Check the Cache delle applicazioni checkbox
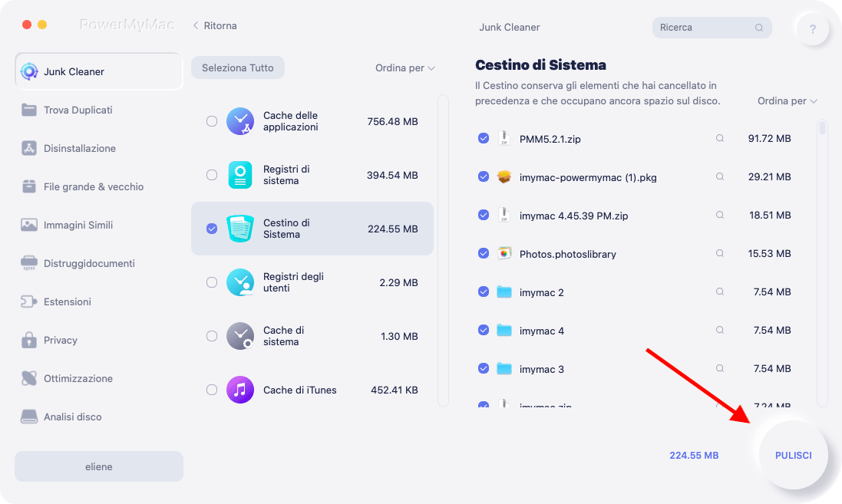This screenshot has width=842, height=504. click(x=212, y=121)
